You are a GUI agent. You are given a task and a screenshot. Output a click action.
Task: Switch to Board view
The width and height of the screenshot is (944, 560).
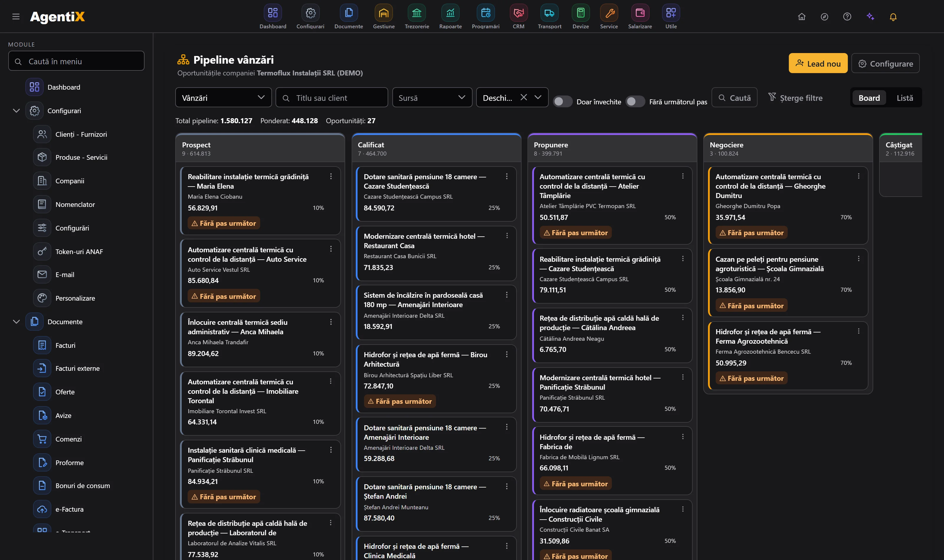(869, 98)
